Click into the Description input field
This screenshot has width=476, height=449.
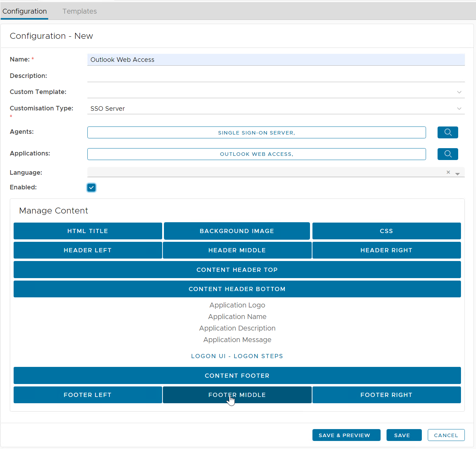click(x=275, y=76)
